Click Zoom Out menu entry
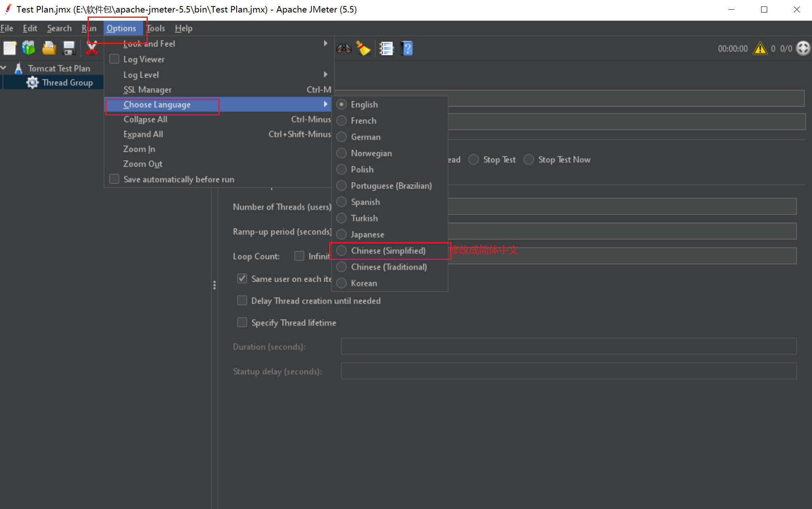 coord(218,164)
